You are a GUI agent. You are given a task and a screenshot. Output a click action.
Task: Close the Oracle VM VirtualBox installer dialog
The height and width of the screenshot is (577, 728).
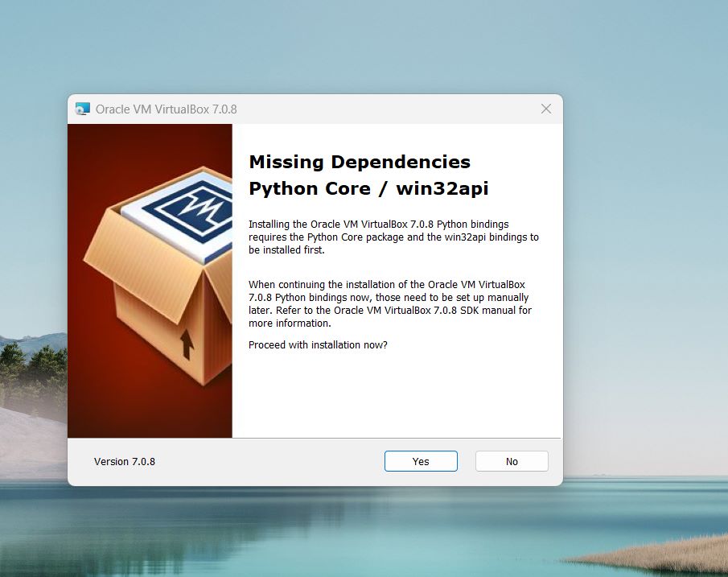546,109
